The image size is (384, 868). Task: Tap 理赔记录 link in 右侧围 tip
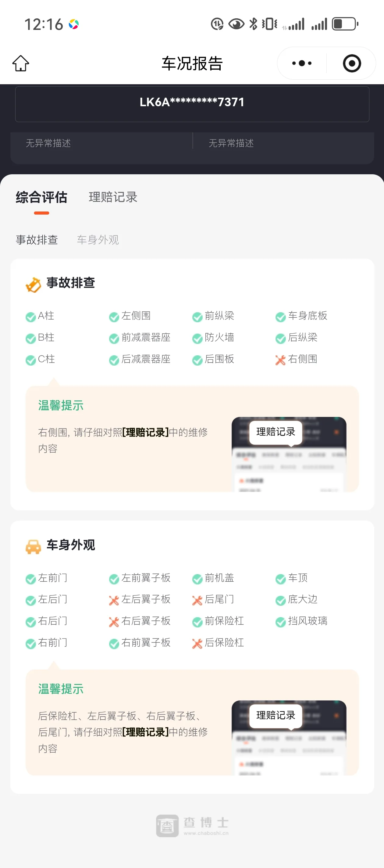point(145,432)
